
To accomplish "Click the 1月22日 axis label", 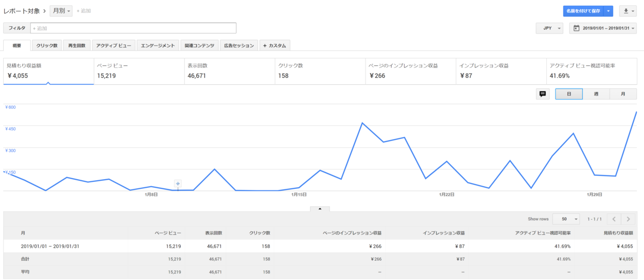I will click(x=447, y=195).
